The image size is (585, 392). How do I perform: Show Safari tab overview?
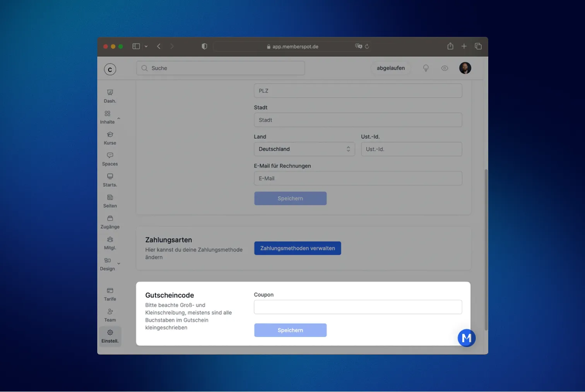click(478, 46)
